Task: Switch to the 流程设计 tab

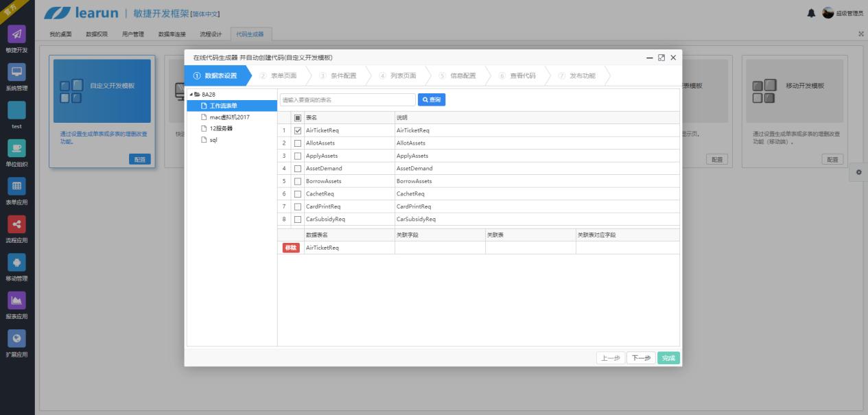Action: 211,34
